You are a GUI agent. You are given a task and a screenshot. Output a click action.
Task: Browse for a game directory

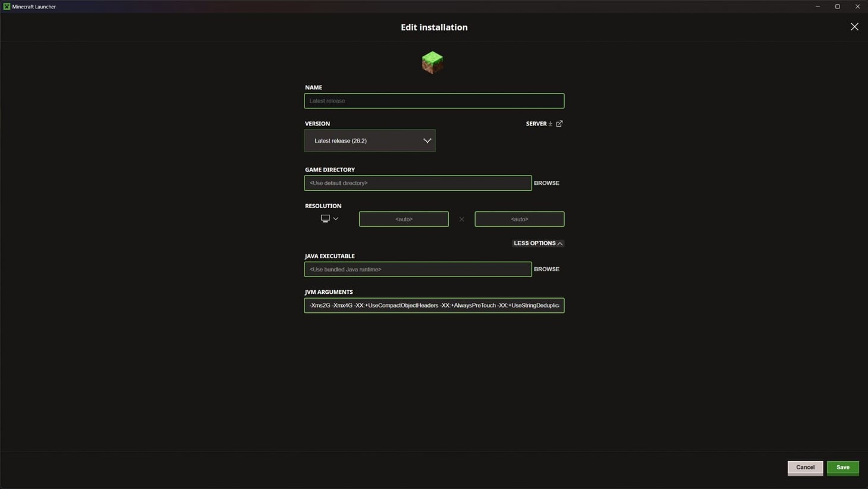[546, 183]
